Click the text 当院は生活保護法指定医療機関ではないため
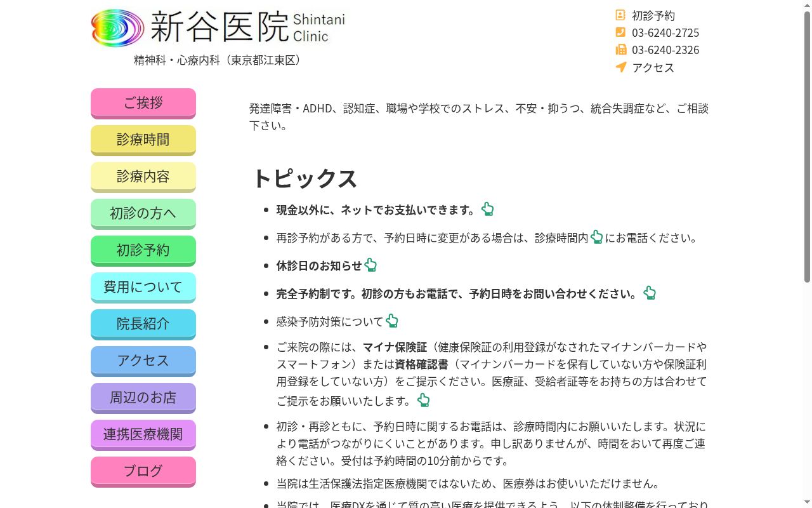 pos(384,484)
